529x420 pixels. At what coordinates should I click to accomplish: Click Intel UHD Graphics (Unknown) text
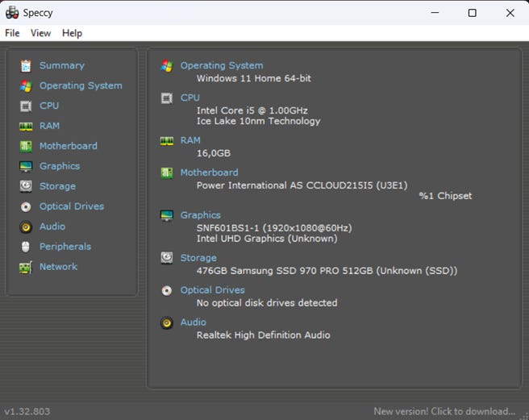tap(267, 239)
